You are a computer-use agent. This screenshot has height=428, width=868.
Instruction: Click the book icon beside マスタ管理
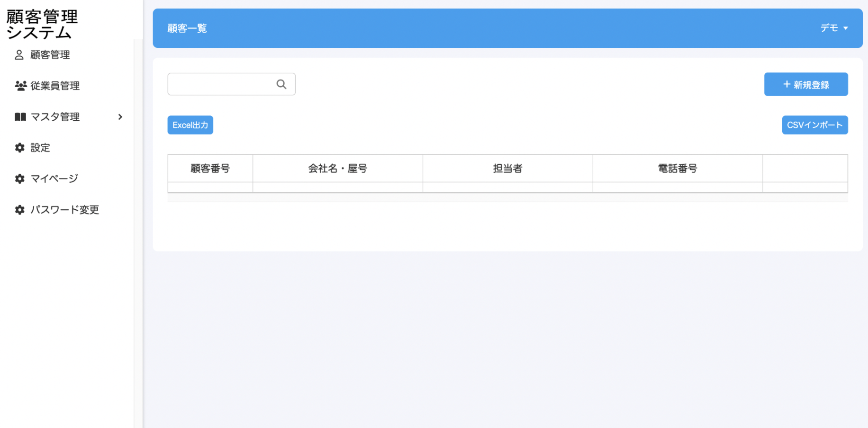(x=20, y=117)
